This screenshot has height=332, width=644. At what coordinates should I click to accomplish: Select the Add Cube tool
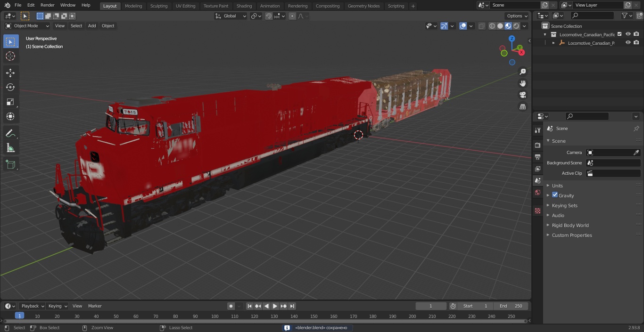10,165
